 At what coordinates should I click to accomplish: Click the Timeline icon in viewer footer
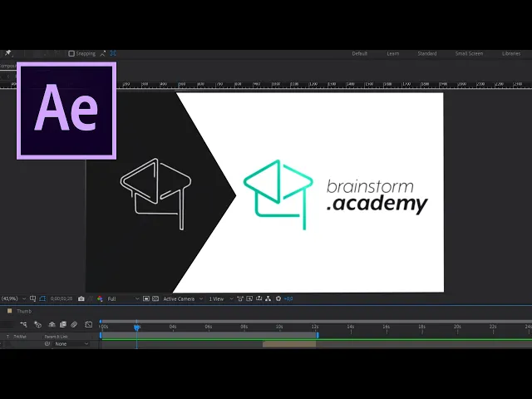click(x=259, y=298)
